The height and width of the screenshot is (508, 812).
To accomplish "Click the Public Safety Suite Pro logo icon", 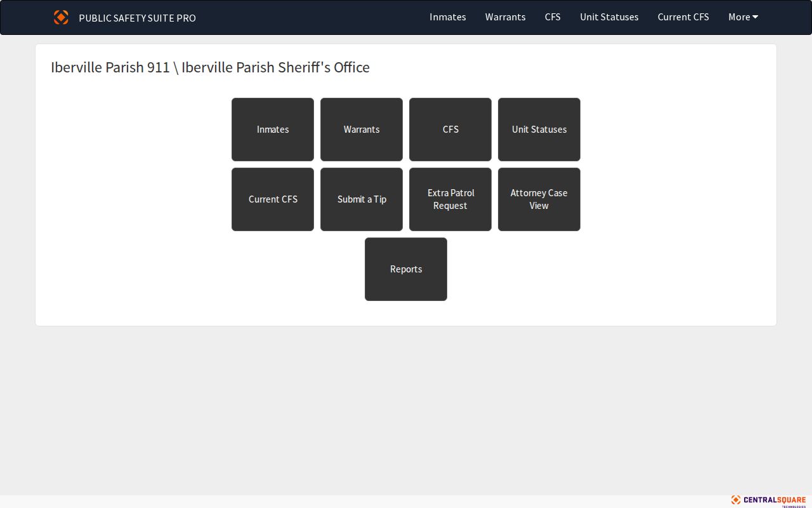I will coord(61,17).
